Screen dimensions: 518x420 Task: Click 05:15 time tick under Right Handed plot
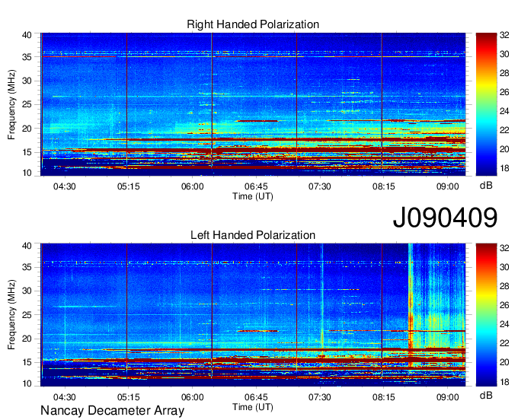[128, 186]
